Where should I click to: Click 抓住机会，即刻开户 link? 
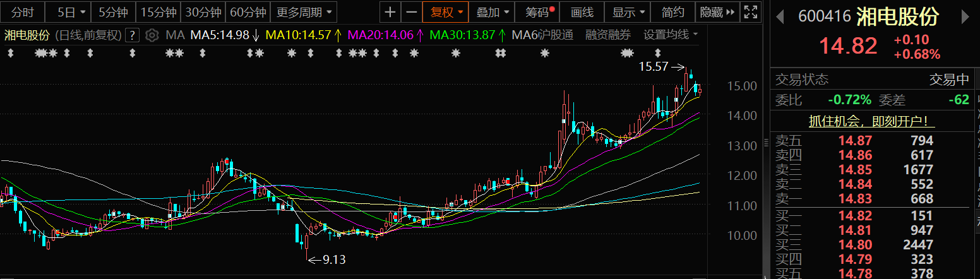click(x=871, y=121)
